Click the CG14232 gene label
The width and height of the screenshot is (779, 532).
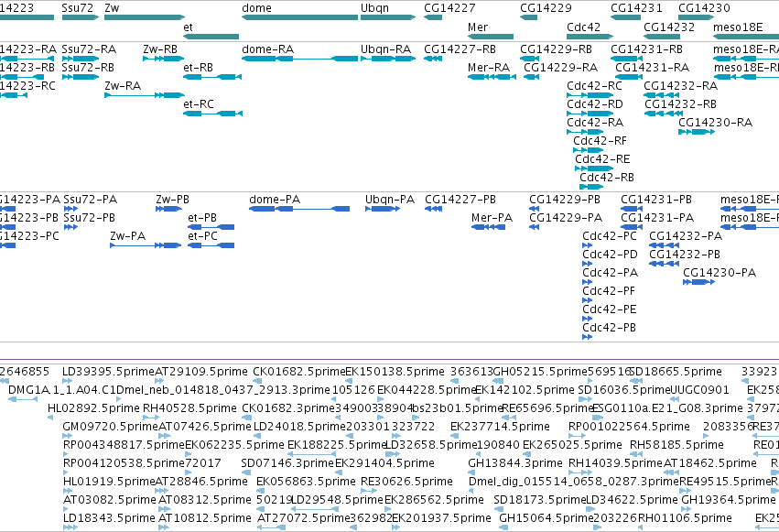coord(669,27)
